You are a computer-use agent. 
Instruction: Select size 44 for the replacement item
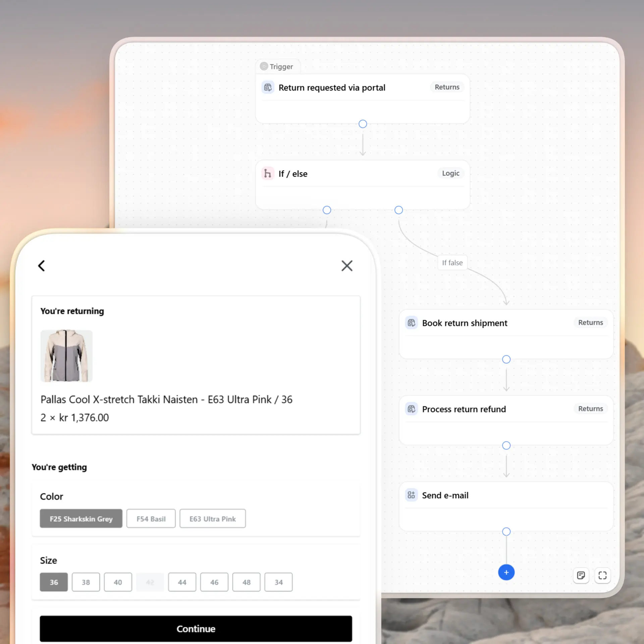pos(182,582)
